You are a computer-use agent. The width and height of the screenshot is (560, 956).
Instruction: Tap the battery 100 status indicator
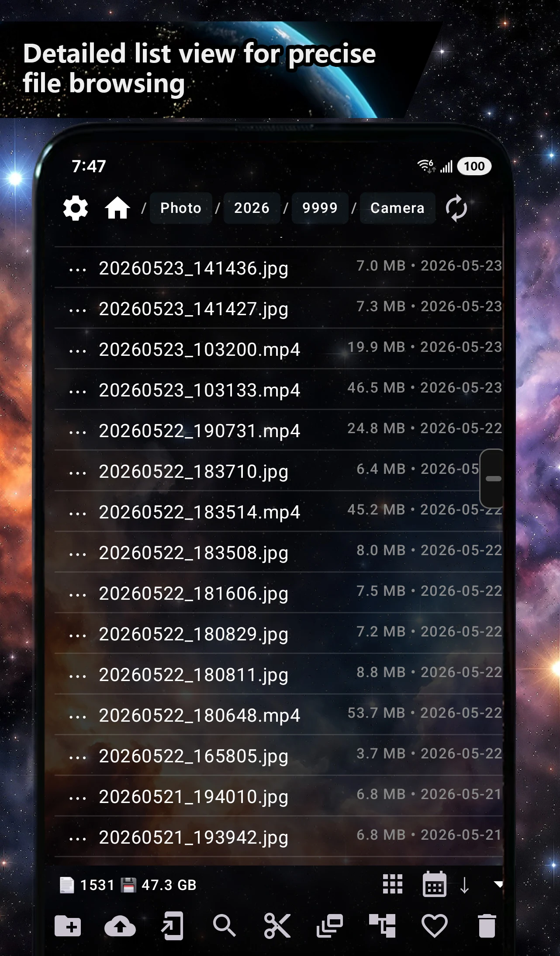(474, 166)
